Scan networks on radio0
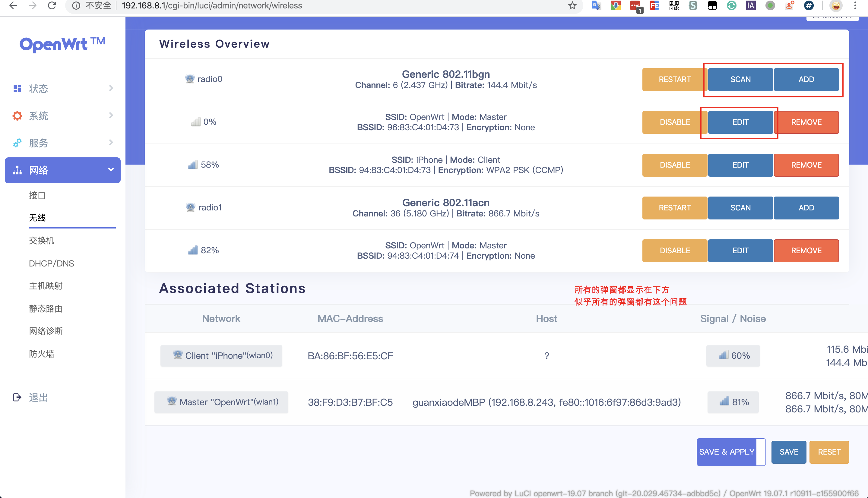This screenshot has height=498, width=868. 740,79
